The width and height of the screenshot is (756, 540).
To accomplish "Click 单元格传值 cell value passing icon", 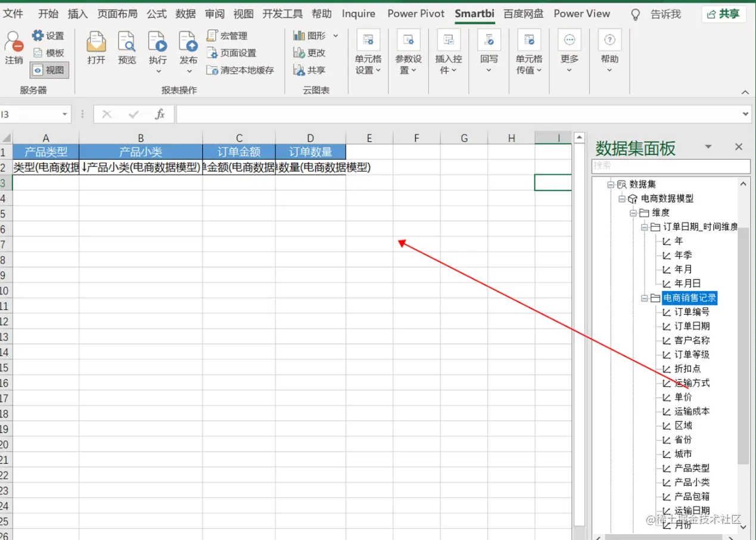I will click(529, 40).
